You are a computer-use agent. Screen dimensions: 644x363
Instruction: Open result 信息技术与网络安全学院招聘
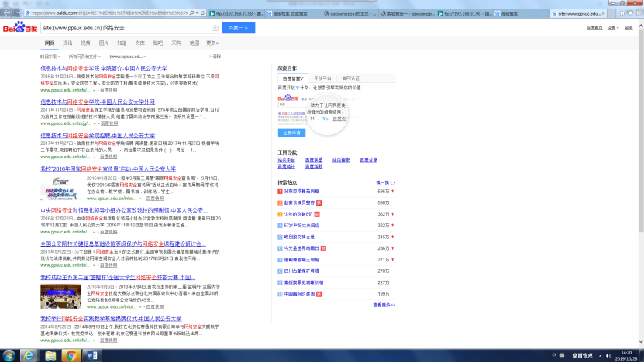tap(98, 135)
